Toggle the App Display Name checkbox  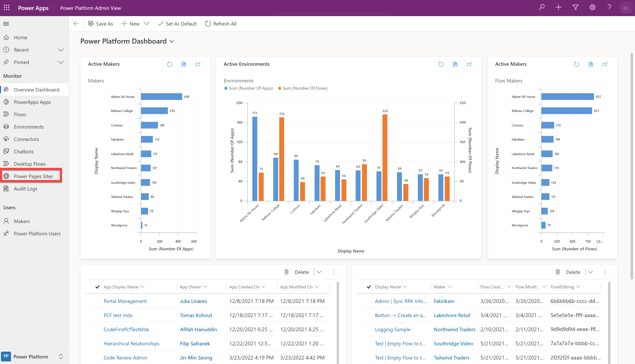click(x=97, y=287)
